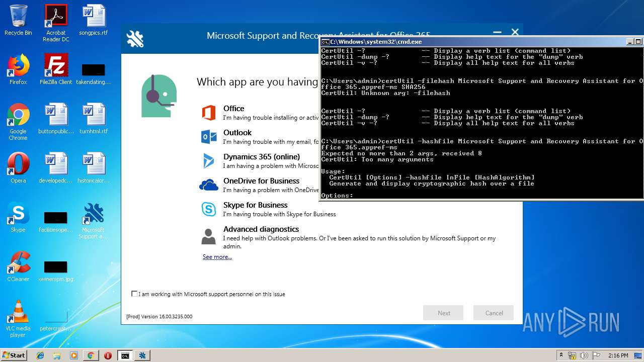Launch Skype desktop shortcut
644x362 pixels.
point(18,217)
